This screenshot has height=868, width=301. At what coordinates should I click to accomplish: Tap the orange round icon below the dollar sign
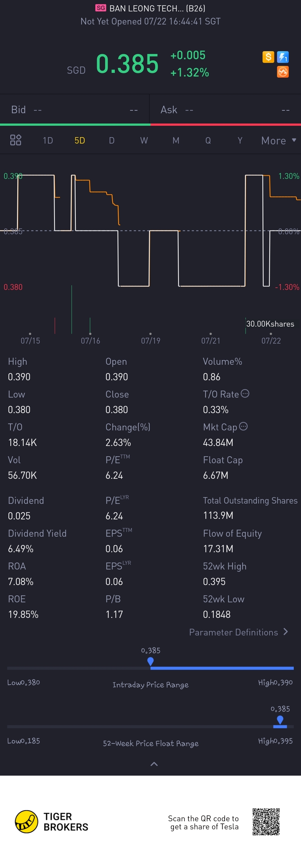tap(283, 72)
